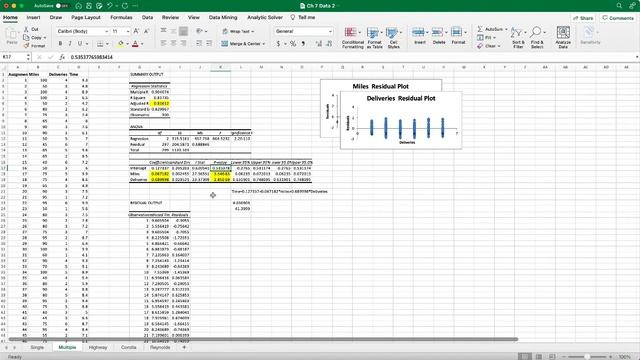Click the Wrap Text button
This screenshot has height=360, width=640.
coord(238,31)
